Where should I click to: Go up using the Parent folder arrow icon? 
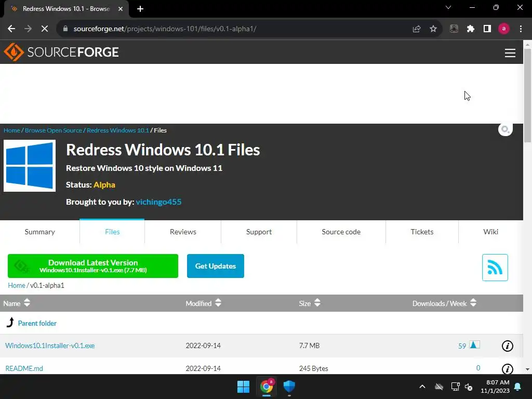[10, 322]
